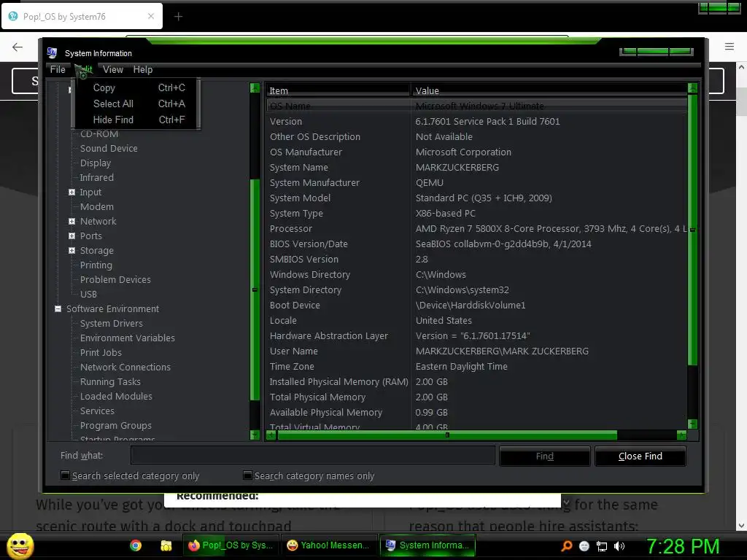This screenshot has width=747, height=560.
Task: Expand the Storage tree node
Action: click(72, 251)
